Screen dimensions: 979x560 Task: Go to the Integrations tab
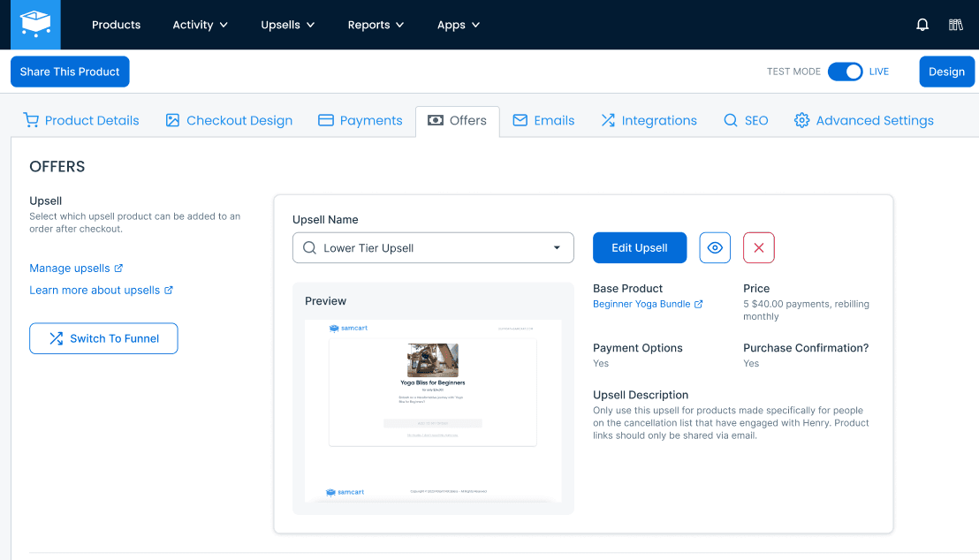coord(649,120)
